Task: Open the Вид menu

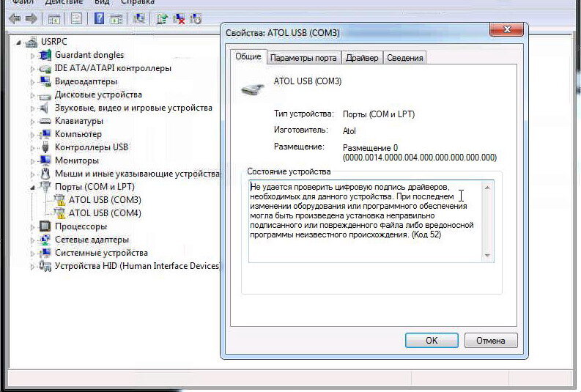Action: click(102, 2)
